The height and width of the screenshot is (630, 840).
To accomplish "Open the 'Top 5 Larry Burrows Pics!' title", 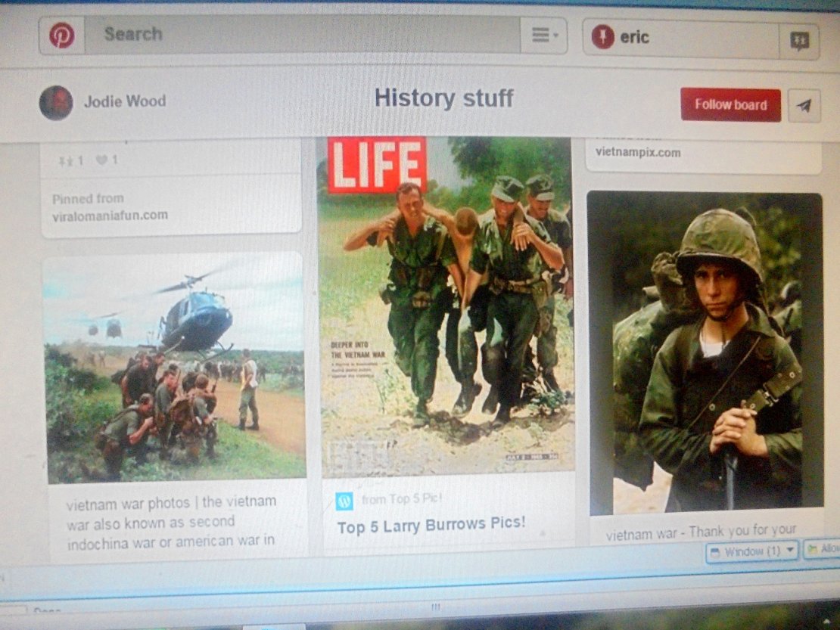I will coord(431,525).
